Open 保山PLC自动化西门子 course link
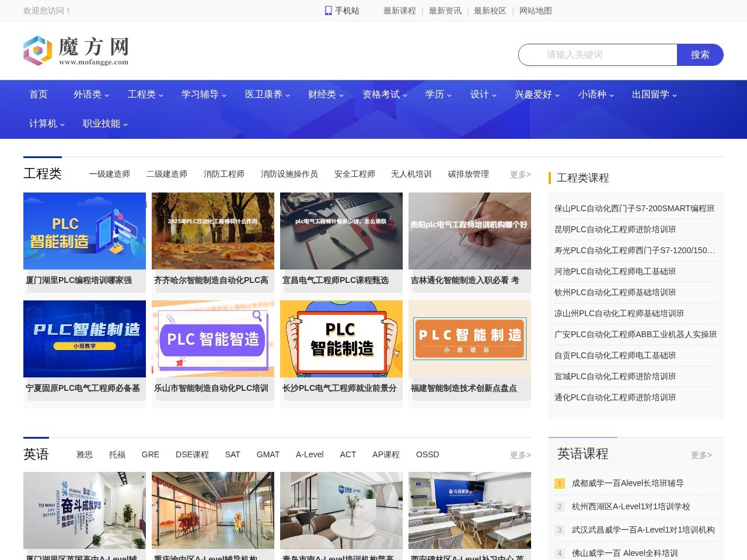 point(634,208)
